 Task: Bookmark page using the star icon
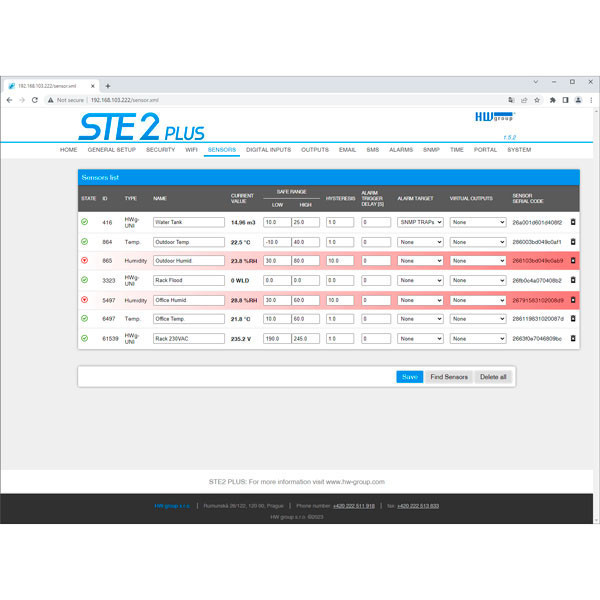538,100
